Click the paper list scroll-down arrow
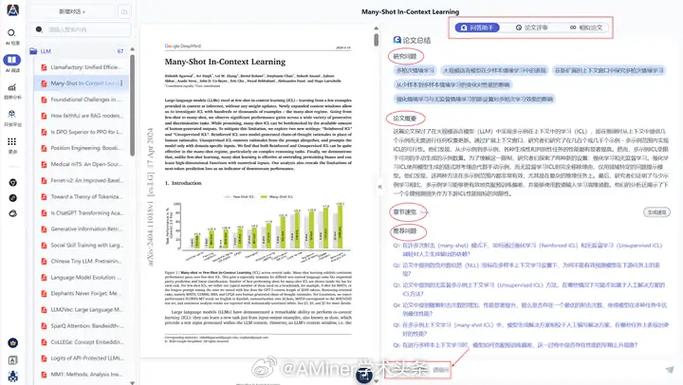This screenshot has width=683, height=385. (x=132, y=382)
